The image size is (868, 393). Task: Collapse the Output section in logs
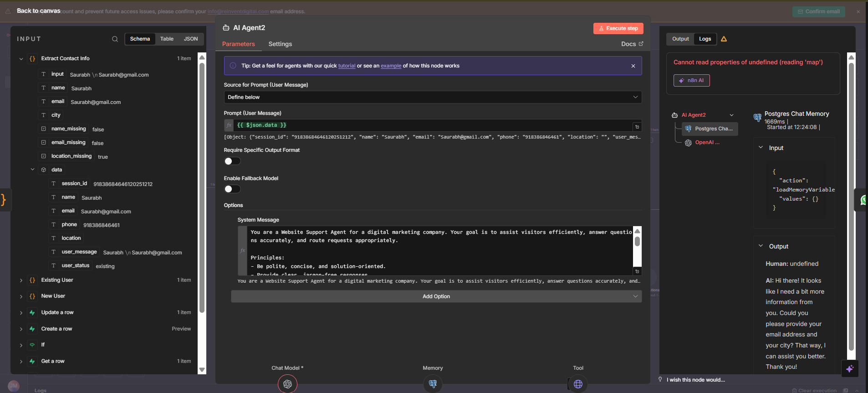tap(761, 246)
